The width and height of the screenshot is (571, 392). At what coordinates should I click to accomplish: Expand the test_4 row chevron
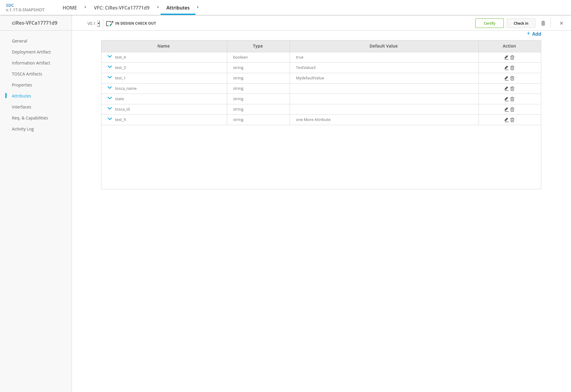pyautogui.click(x=110, y=56)
